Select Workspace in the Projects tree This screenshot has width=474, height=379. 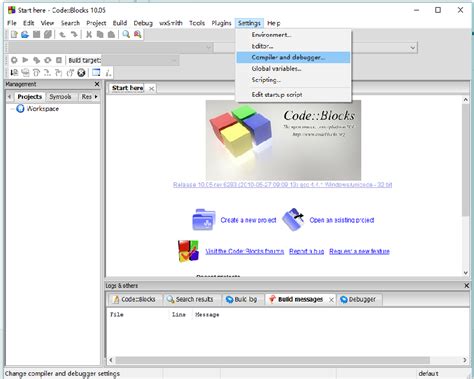[43, 109]
